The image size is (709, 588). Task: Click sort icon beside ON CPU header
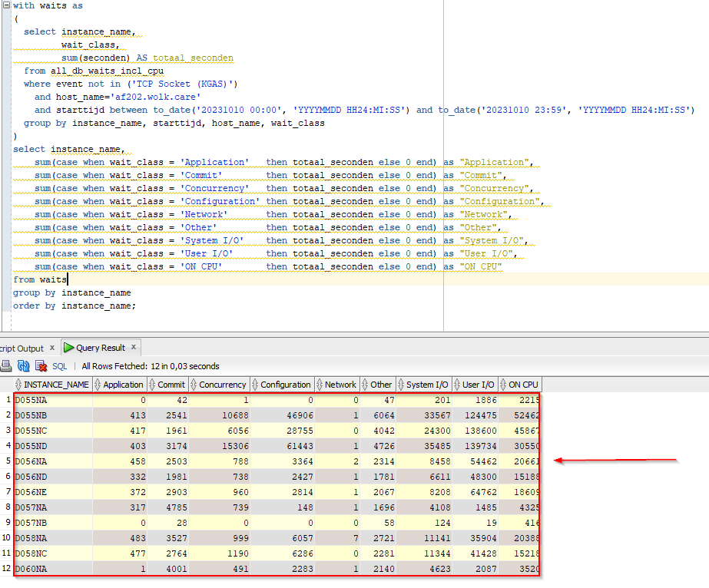[x=504, y=385]
